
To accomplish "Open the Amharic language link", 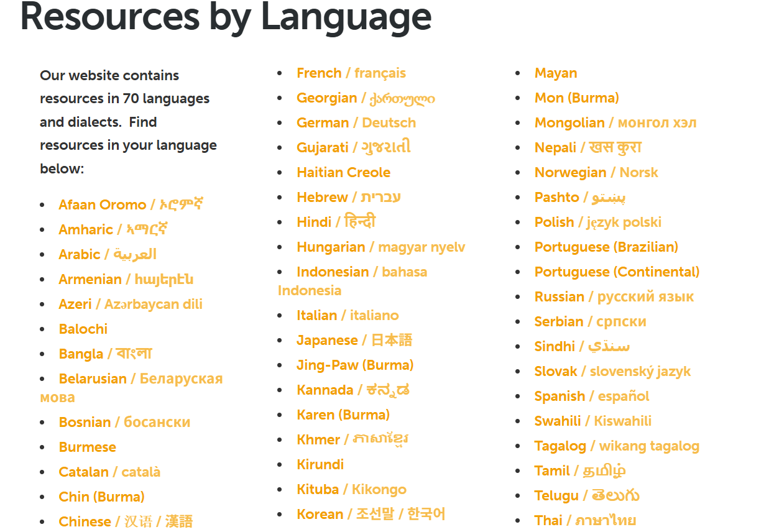I will (x=113, y=229).
